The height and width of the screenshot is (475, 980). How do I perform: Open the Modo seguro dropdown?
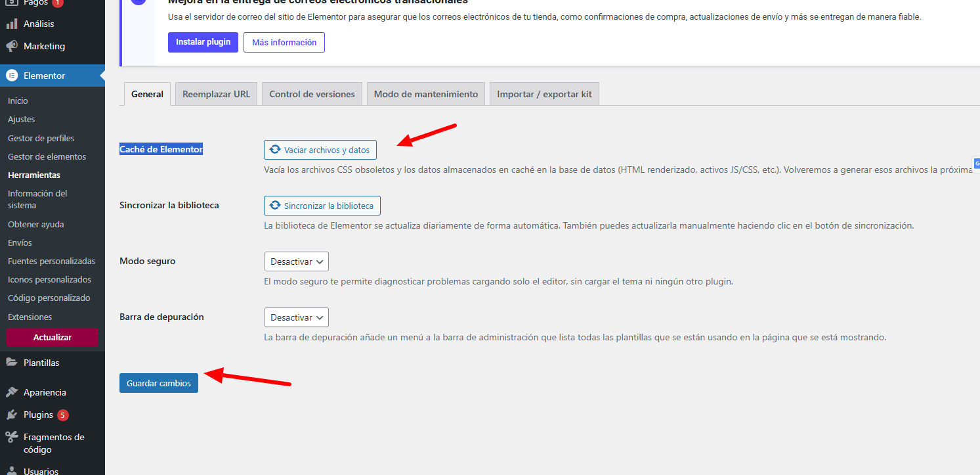[x=296, y=261]
